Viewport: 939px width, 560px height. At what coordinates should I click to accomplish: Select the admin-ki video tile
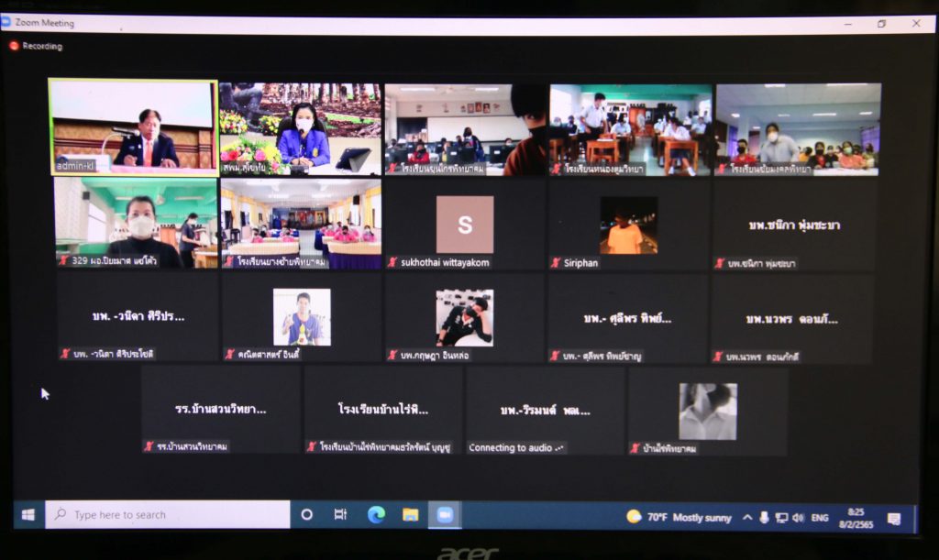133,126
